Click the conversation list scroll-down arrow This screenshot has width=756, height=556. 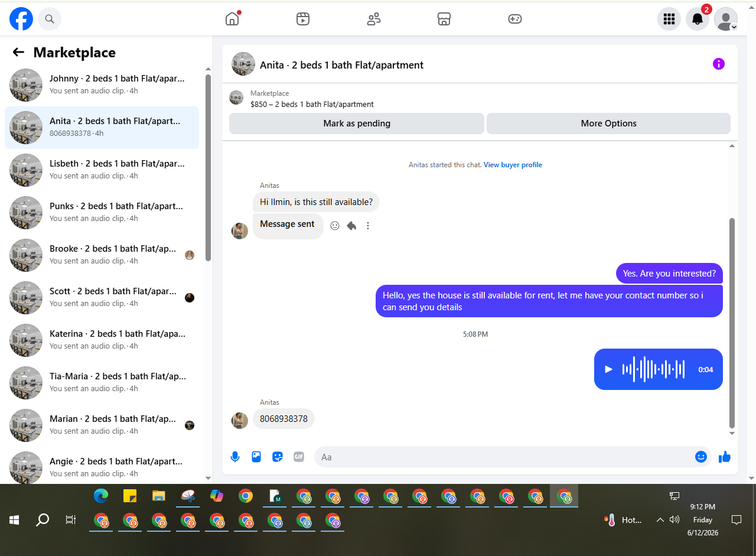click(x=208, y=478)
